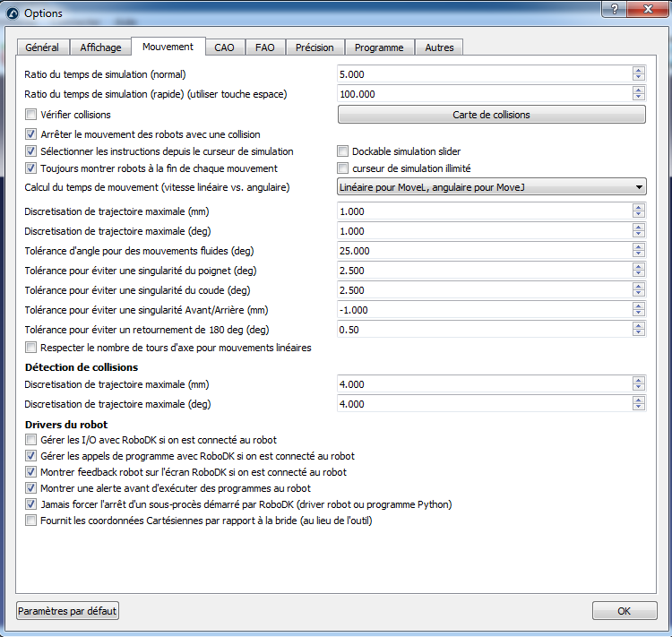Click the RoboDK icon in title bar
This screenshot has height=637, width=672.
click(x=13, y=13)
